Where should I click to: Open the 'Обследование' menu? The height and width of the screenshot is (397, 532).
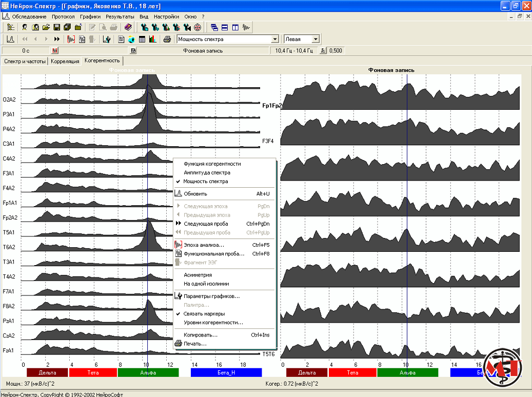click(x=29, y=16)
